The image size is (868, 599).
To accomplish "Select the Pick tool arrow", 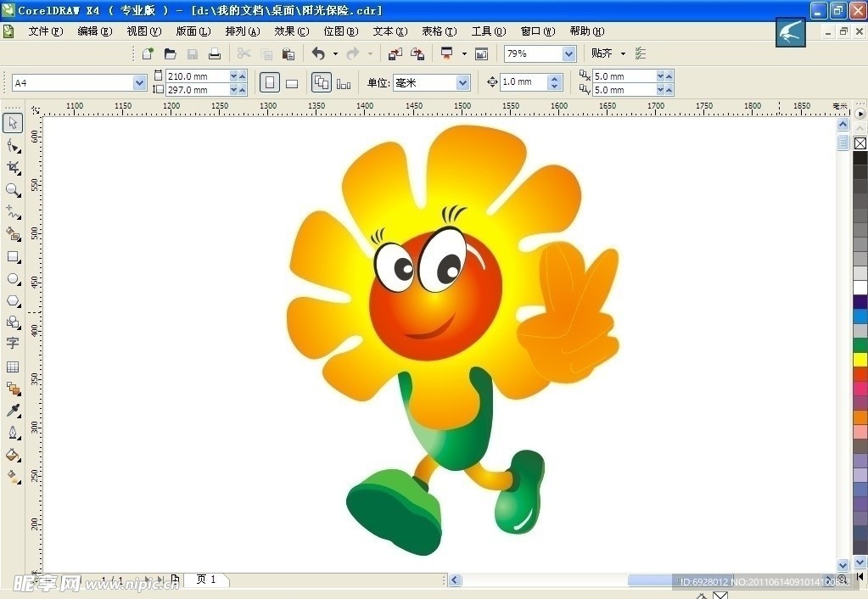I will point(13,123).
